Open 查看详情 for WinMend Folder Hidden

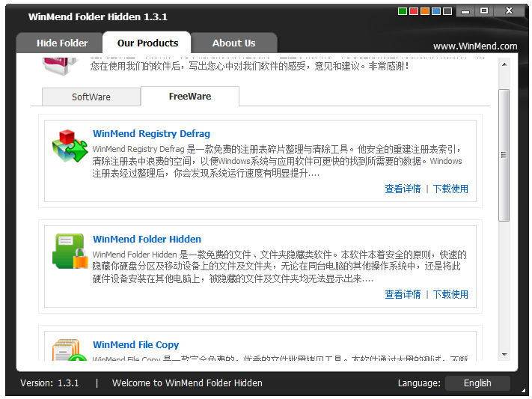pos(403,294)
